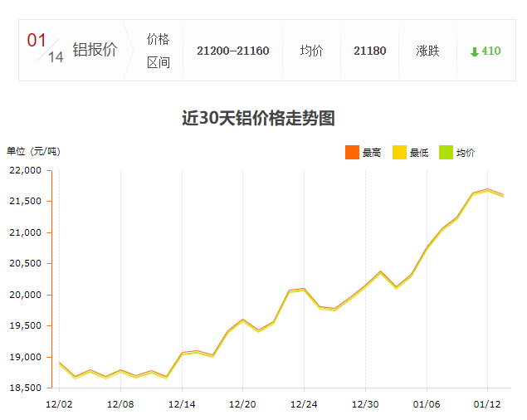527x420 pixels.
Task: Click the chart title 近30天铝价格走势图
Action: coord(258,118)
